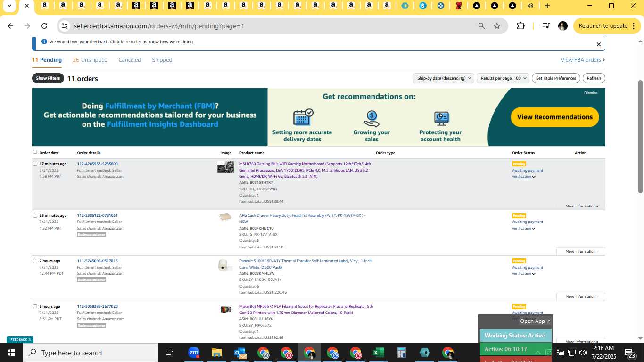The width and height of the screenshot is (644, 362).
Task: Open Task View from taskbar
Action: 170,353
